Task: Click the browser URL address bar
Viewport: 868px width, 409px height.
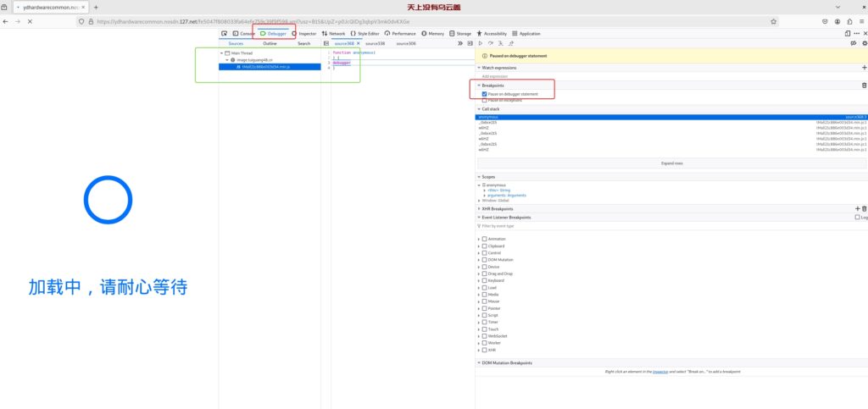Action: click(x=427, y=21)
